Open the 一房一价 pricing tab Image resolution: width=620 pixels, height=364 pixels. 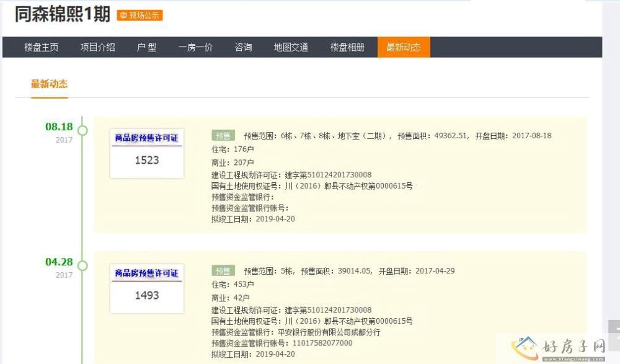pyautogui.click(x=195, y=47)
